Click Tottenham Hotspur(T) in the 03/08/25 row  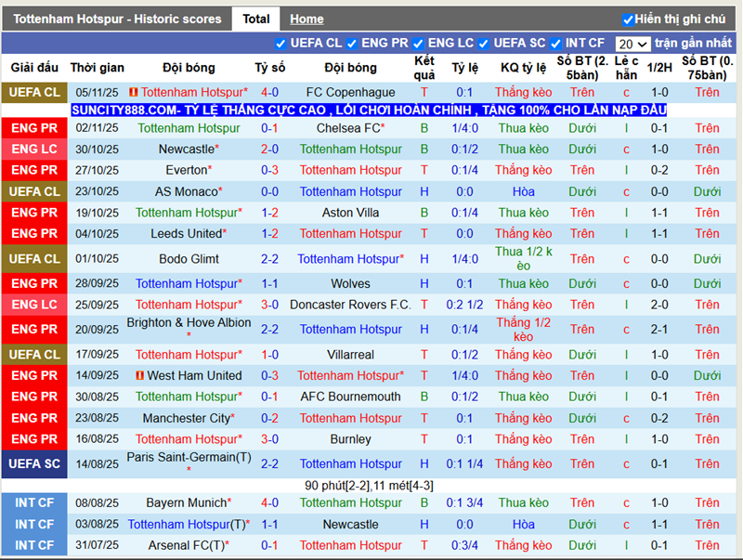point(189,524)
